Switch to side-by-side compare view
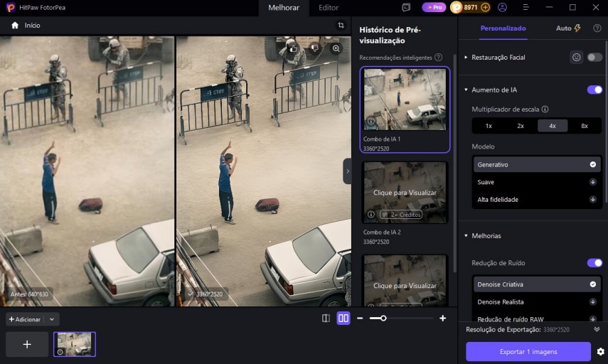Image resolution: width=608 pixels, height=364 pixels. coord(343,318)
